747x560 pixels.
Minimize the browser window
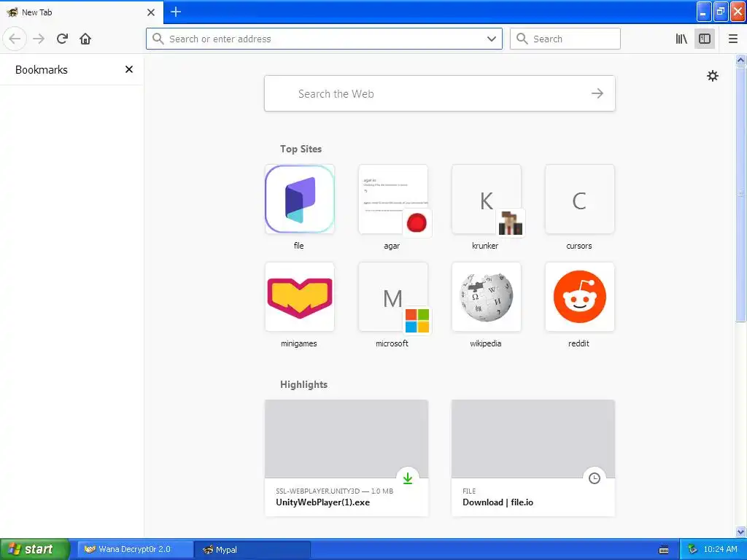coord(704,12)
